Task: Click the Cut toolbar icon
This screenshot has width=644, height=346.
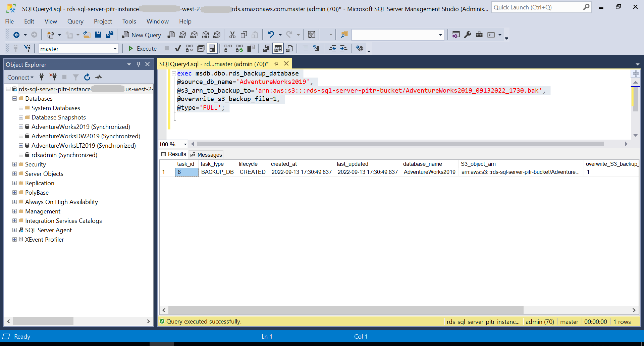Action: [232, 35]
